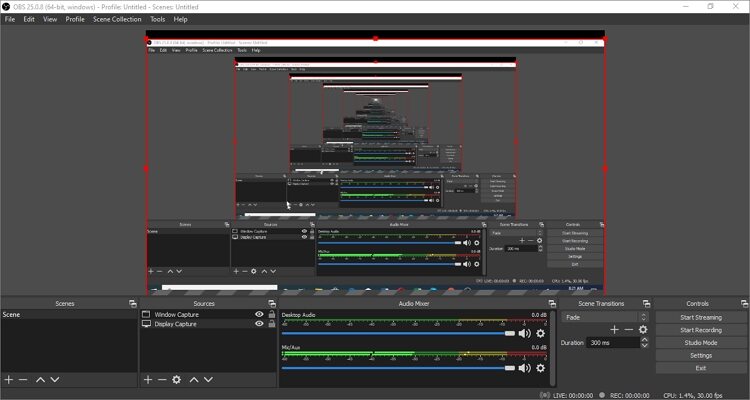Click the Studio Mode button
750x400 pixels.
(x=701, y=343)
